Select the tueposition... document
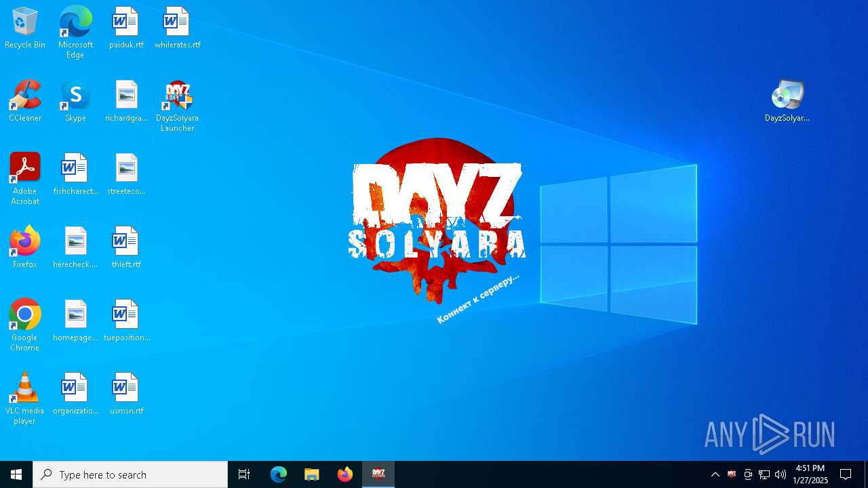This screenshot has width=868, height=488. pos(126,321)
